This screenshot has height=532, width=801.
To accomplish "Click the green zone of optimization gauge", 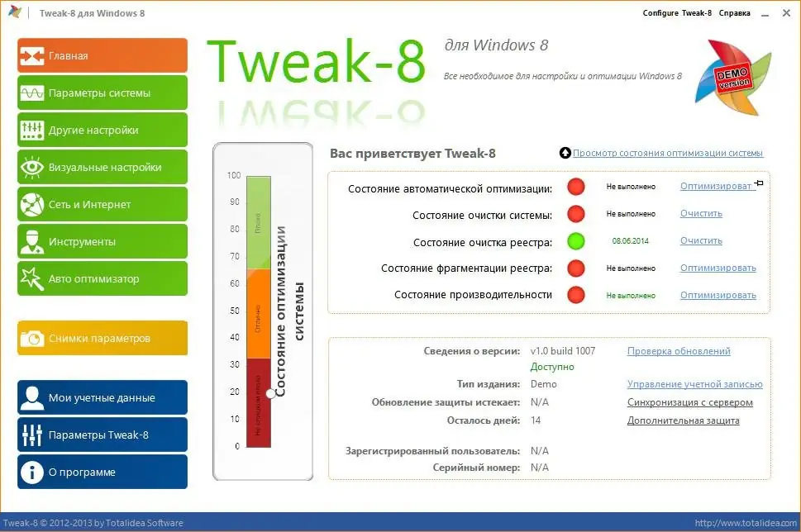I will point(259,222).
